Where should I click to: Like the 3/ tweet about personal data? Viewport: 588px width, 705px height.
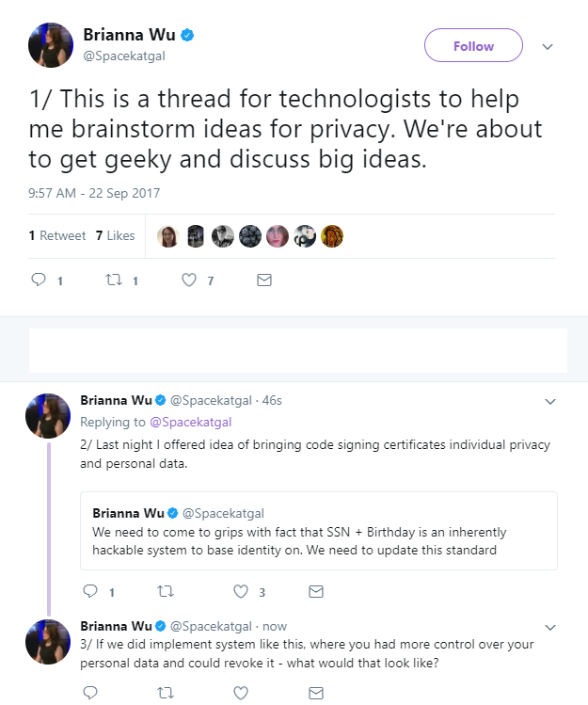(x=241, y=693)
